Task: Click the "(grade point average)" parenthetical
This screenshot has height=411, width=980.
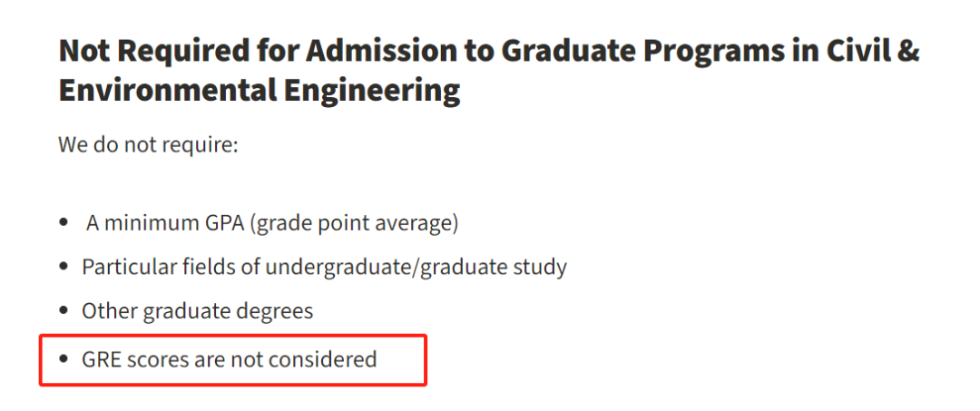Action: point(354,223)
